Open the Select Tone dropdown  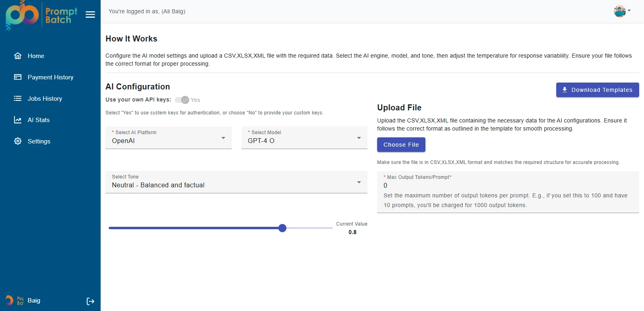pyautogui.click(x=236, y=182)
